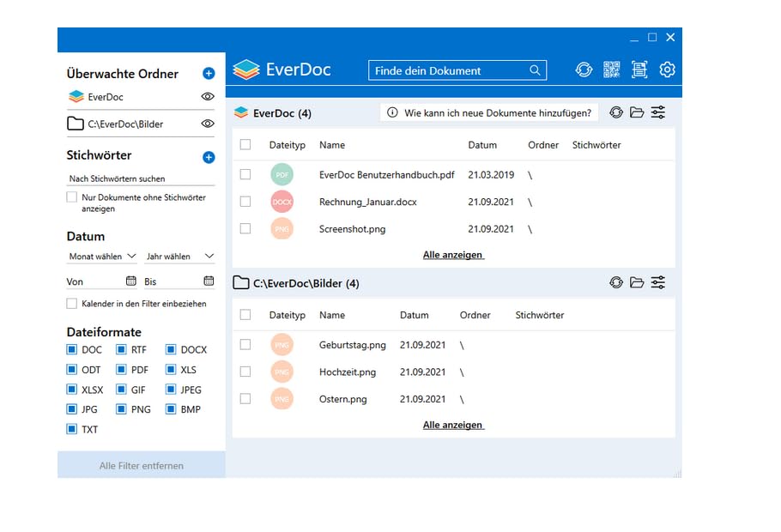Click the PNG icon of Screenshot.png

pos(282,229)
